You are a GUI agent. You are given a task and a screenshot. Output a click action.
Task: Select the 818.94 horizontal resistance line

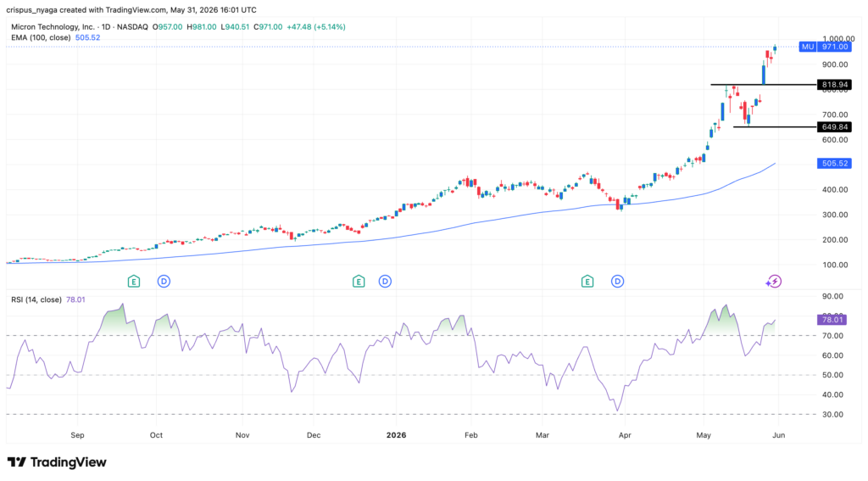pos(764,85)
